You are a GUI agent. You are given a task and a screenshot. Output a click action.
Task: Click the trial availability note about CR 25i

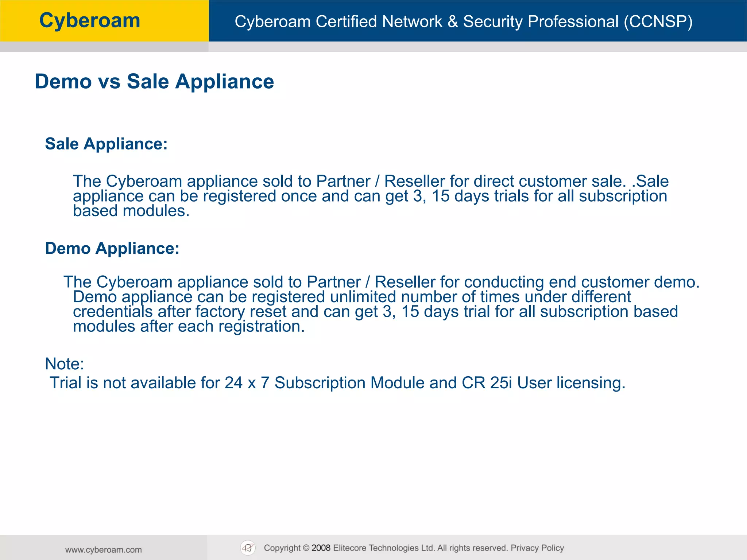[338, 383]
